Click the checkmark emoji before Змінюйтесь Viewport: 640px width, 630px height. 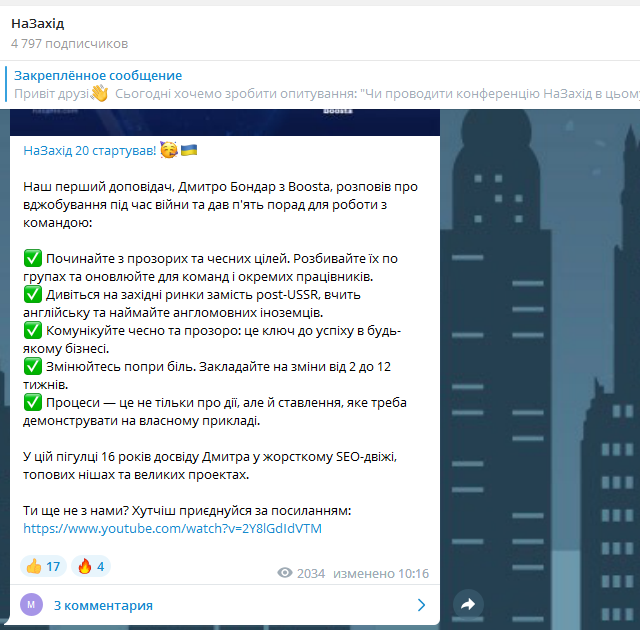click(33, 366)
